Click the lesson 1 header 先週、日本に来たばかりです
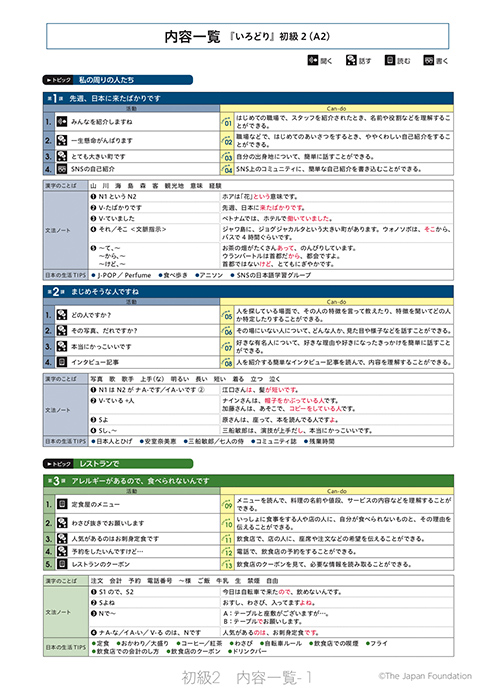The image size is (494, 700). coord(114,98)
